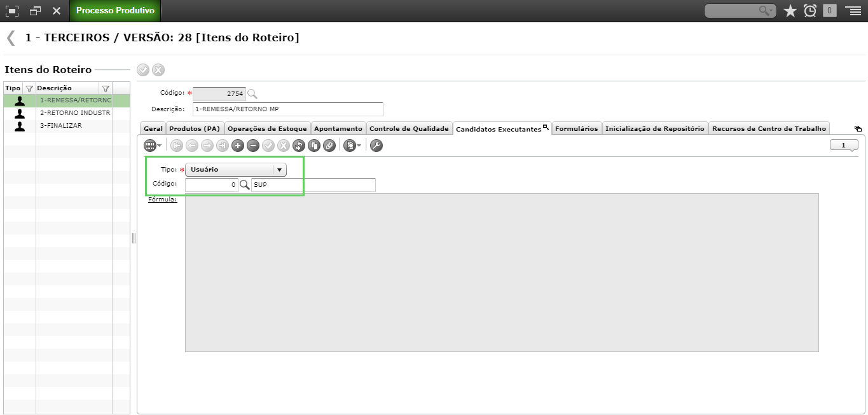Click the Fórmula link label
This screenshot has height=415, width=868.
click(x=162, y=199)
